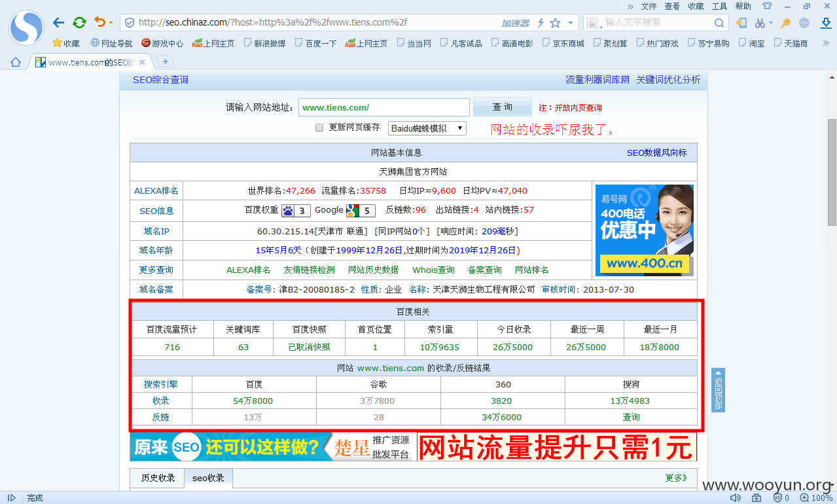Image resolution: width=837 pixels, height=504 pixels.
Task: Open the 文件 menu
Action: tap(649, 6)
